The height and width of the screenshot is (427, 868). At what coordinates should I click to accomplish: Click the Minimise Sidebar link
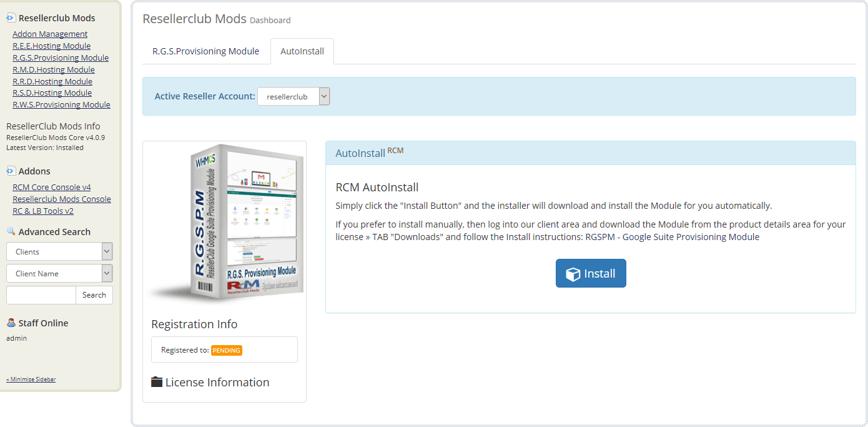(31, 379)
